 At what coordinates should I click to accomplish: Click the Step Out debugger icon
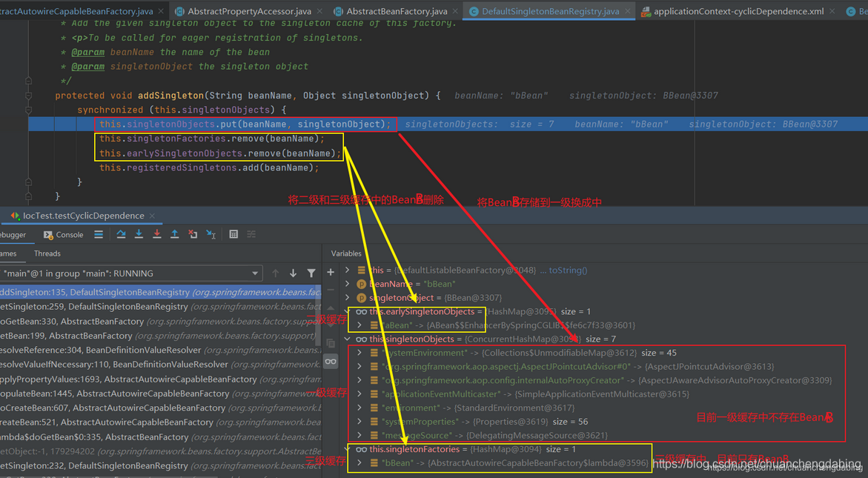click(x=174, y=235)
